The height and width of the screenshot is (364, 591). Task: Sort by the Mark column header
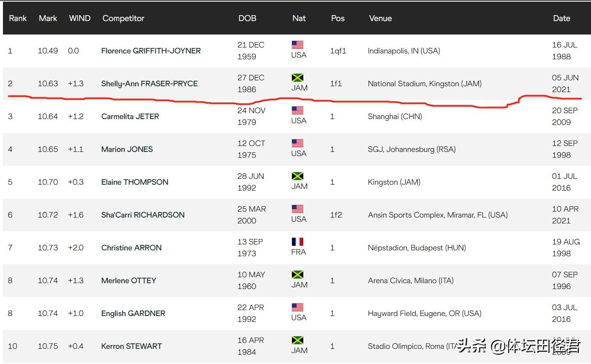pyautogui.click(x=48, y=19)
